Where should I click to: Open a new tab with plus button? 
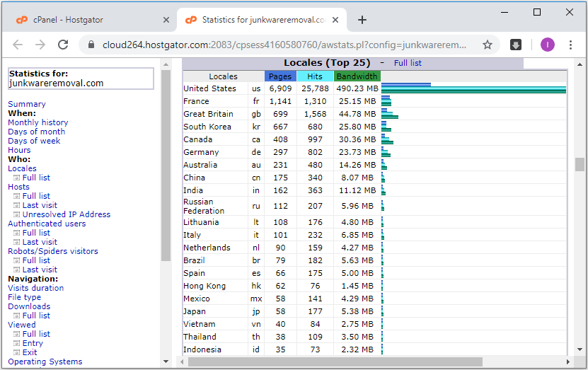pos(362,20)
